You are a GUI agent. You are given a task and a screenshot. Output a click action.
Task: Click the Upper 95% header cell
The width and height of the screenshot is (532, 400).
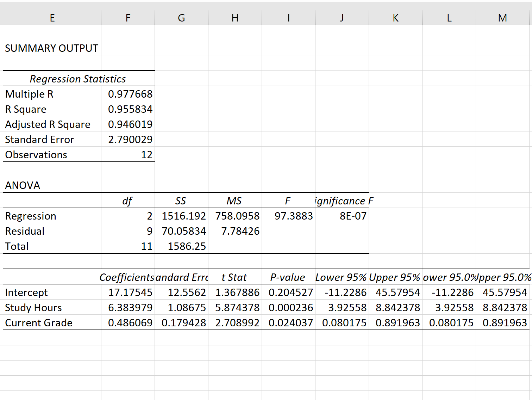(x=395, y=277)
